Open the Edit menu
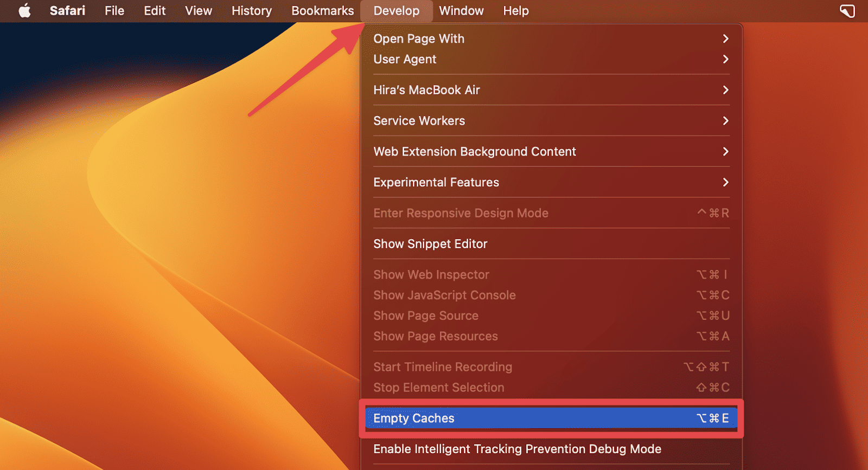The width and height of the screenshot is (868, 470). click(x=155, y=11)
